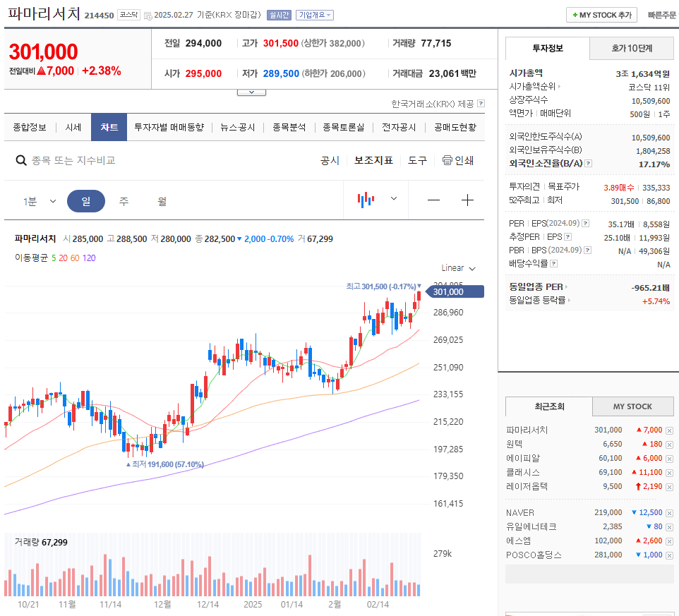Click help icon next to PBR BPS(2024.09)
Image resolution: width=679 pixels, height=616 pixels.
tap(588, 250)
